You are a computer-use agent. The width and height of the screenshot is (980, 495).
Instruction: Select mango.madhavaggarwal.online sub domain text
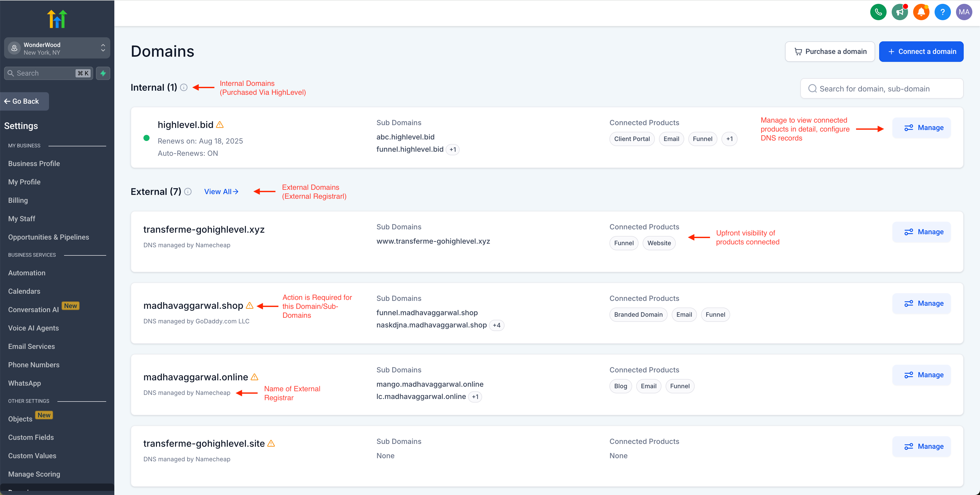click(430, 384)
